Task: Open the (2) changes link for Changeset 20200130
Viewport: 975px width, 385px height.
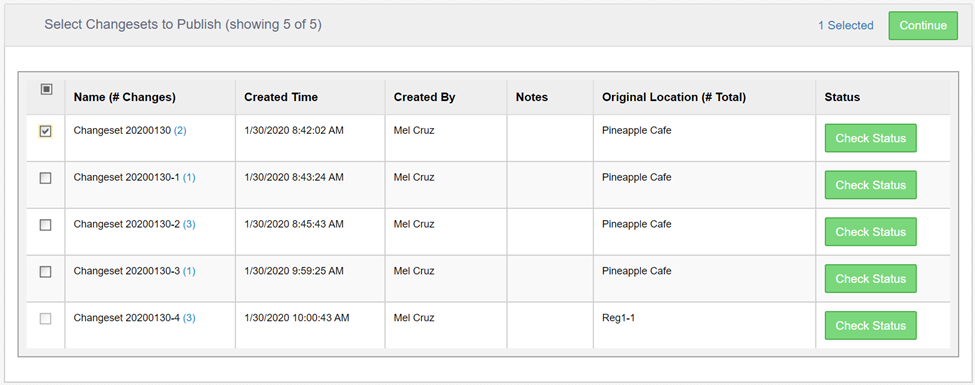Action: 180,131
